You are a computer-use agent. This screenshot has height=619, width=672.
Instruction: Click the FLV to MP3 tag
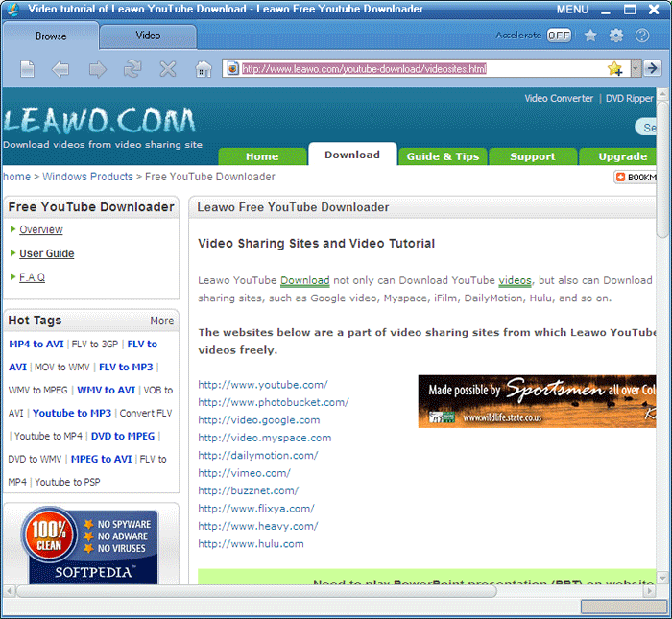[x=126, y=367]
